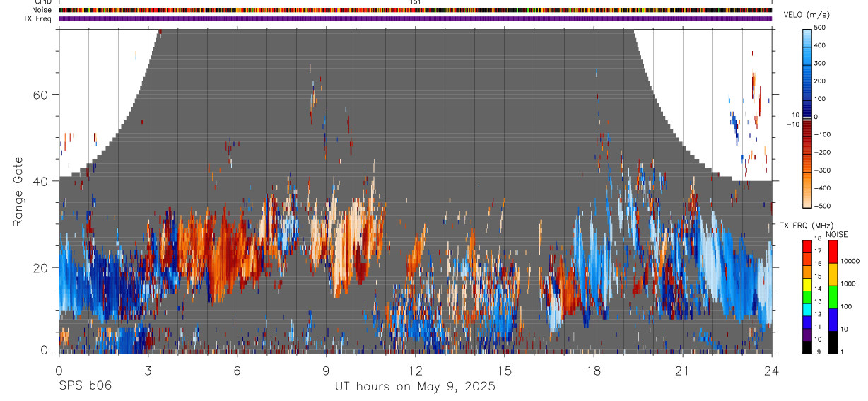This screenshot has width=868, height=401.
Task: Click the red top segment of TX FRQ bar
Action: click(807, 247)
